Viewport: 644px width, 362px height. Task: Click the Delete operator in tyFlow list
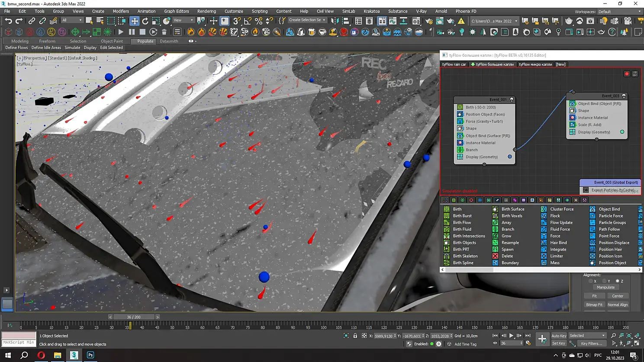click(x=507, y=256)
